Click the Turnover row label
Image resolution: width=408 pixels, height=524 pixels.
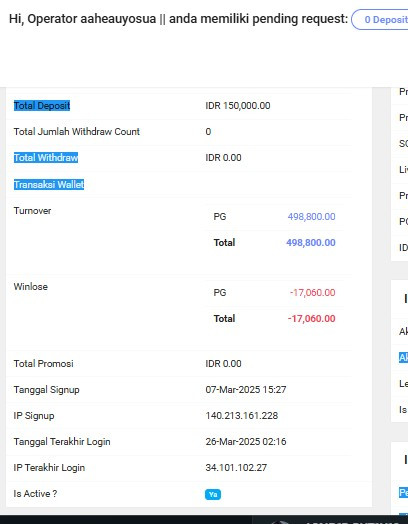coord(32,211)
